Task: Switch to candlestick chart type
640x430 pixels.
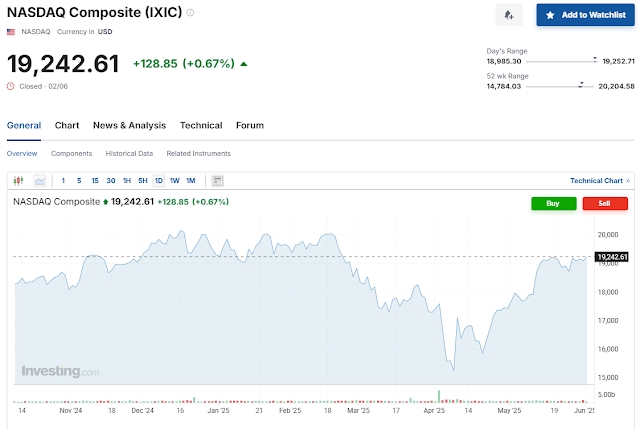Action: (18, 181)
